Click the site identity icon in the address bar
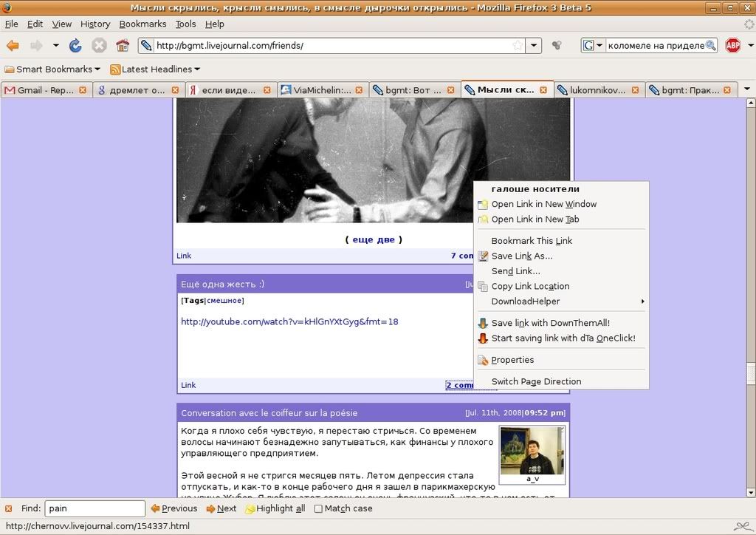This screenshot has width=756, height=535. tap(146, 46)
